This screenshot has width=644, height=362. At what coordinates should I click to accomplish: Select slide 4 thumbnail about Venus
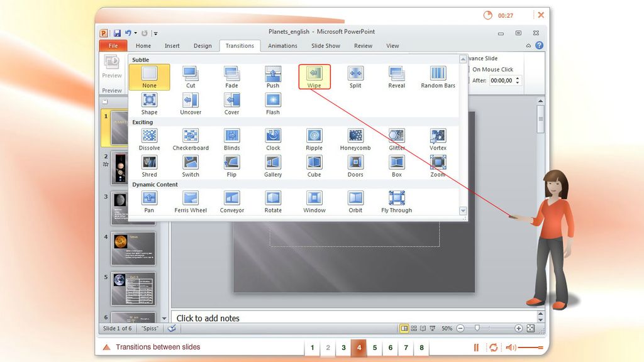click(x=133, y=249)
